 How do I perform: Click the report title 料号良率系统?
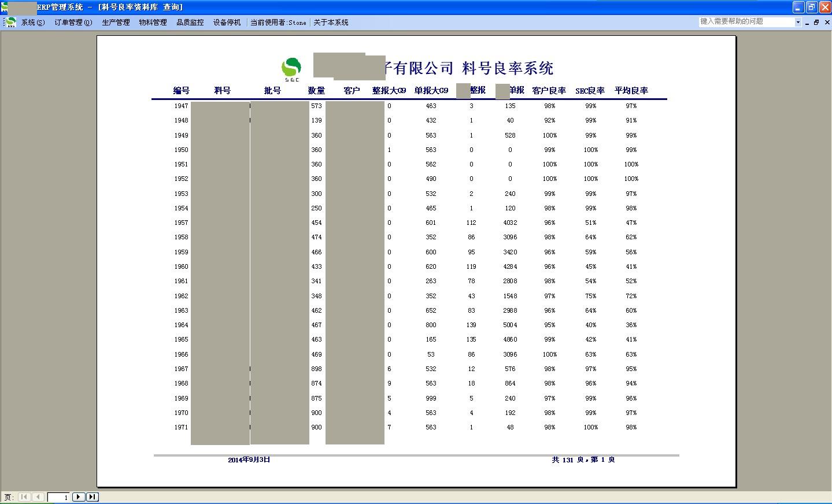[508, 68]
